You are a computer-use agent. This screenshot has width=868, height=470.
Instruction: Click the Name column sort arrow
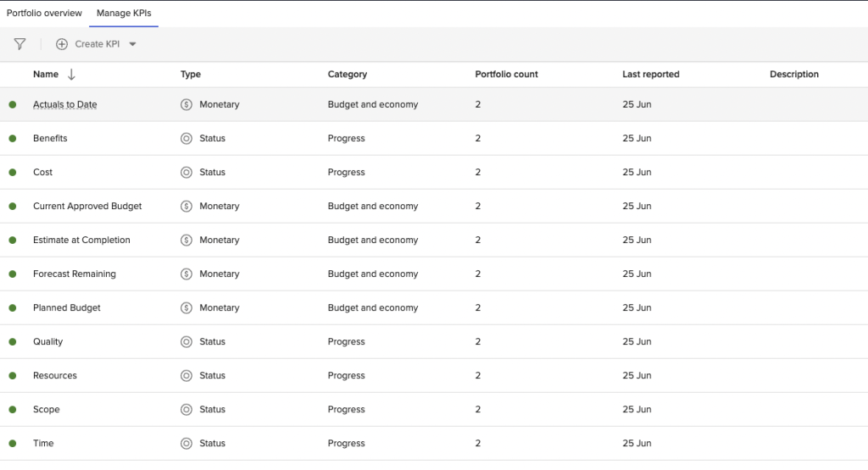click(x=71, y=75)
